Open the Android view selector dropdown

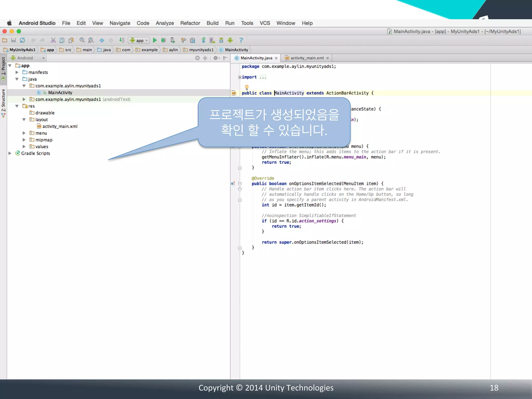[28, 58]
